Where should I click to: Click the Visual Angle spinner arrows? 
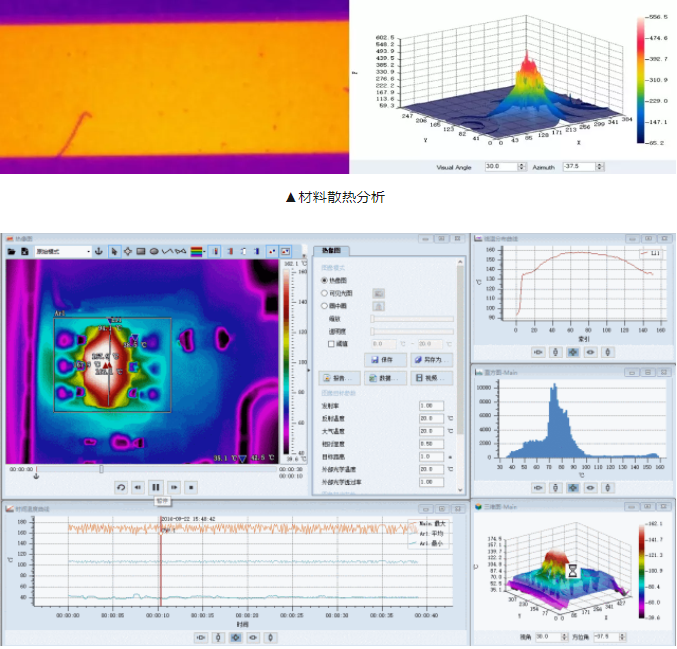(x=519, y=166)
